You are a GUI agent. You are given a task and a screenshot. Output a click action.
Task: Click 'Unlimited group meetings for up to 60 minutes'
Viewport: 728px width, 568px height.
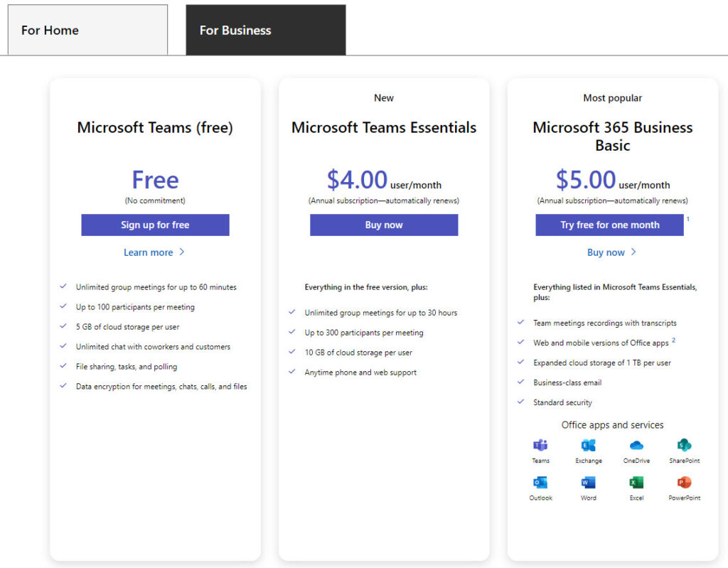tap(156, 287)
